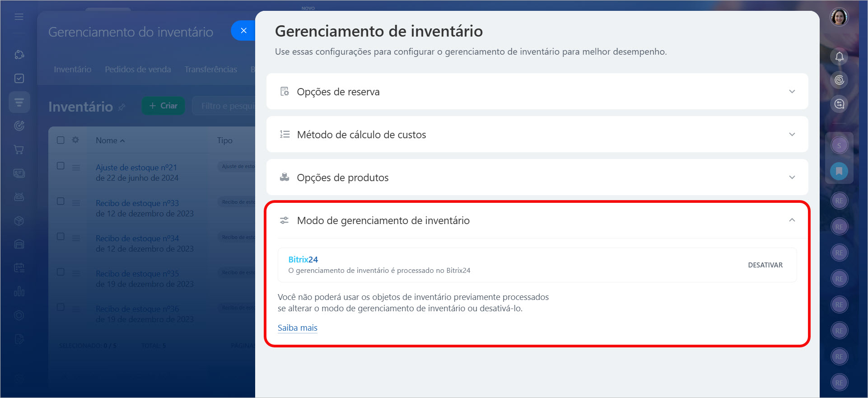Click the row menu for Recibo de estoque nº33

(x=76, y=203)
